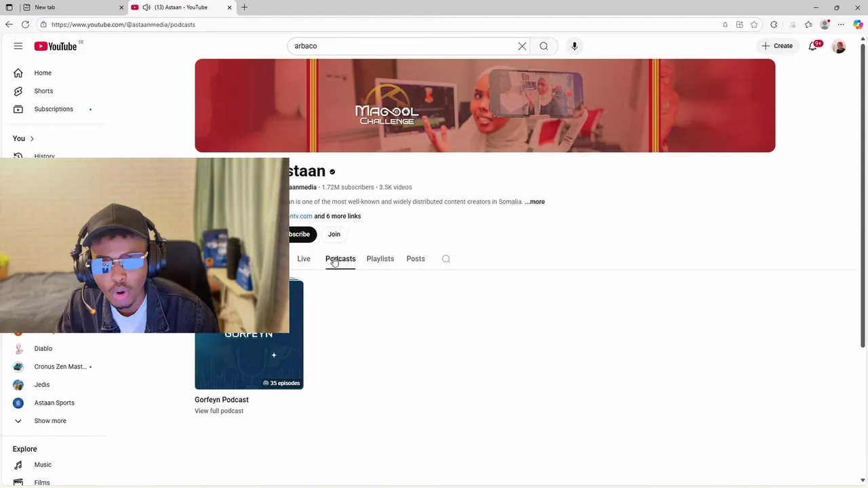Switch to the New tab browser tab
This screenshot has height=488, width=868.
(73, 7)
